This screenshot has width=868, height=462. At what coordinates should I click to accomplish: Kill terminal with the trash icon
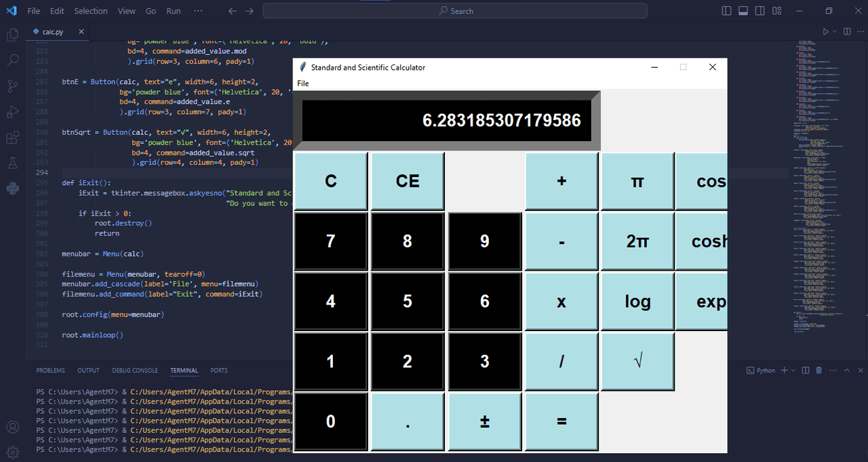point(818,370)
